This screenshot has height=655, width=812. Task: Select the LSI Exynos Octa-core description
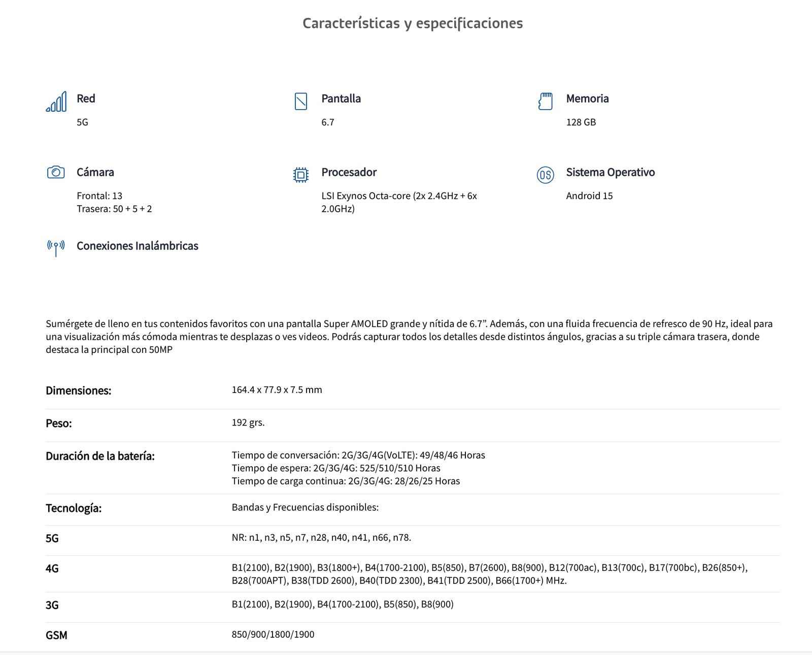tap(399, 202)
